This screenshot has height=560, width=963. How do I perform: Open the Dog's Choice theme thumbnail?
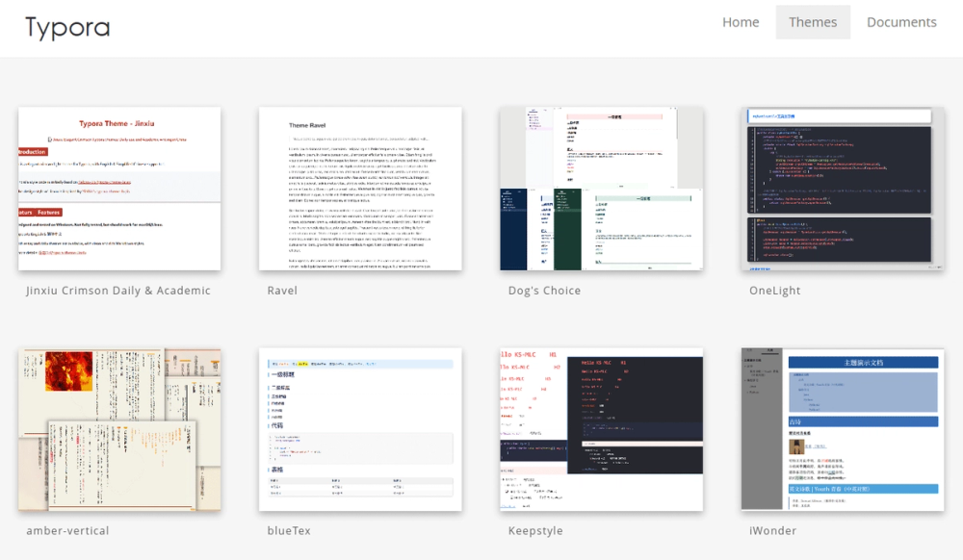[x=601, y=189]
